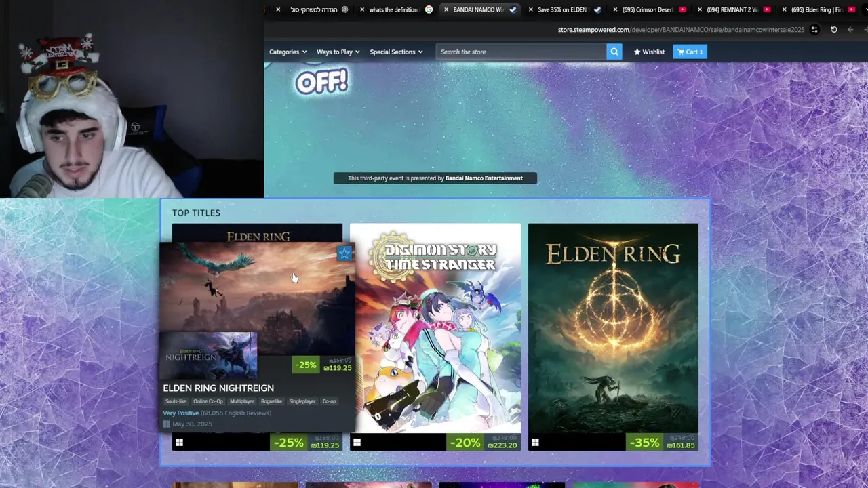Click the Online Co-Op tag
This screenshot has height=488, width=868.
pos(208,401)
